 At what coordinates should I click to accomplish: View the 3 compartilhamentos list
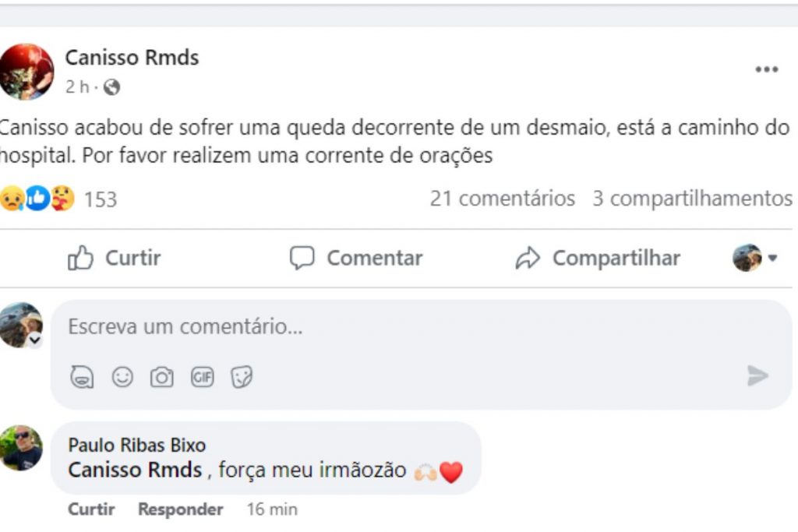[x=692, y=199]
